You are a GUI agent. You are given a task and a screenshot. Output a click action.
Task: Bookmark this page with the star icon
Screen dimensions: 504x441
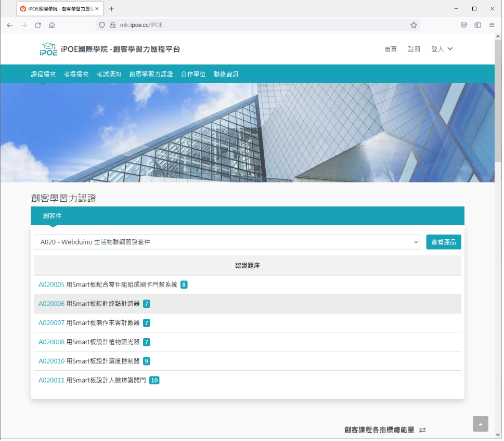coord(413,24)
